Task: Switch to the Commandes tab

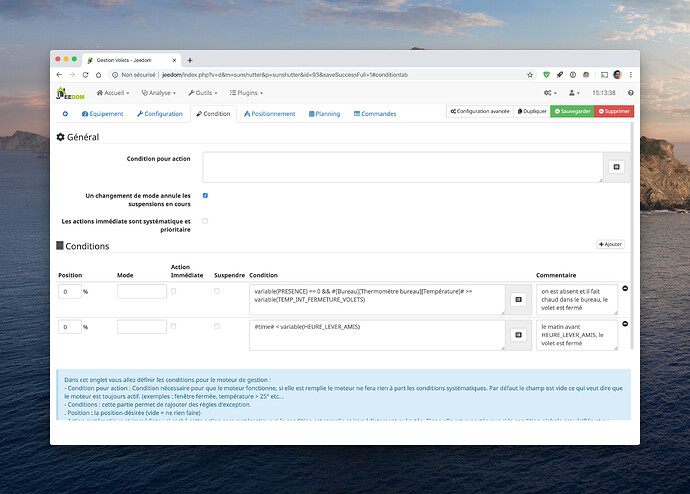Action: tap(375, 114)
